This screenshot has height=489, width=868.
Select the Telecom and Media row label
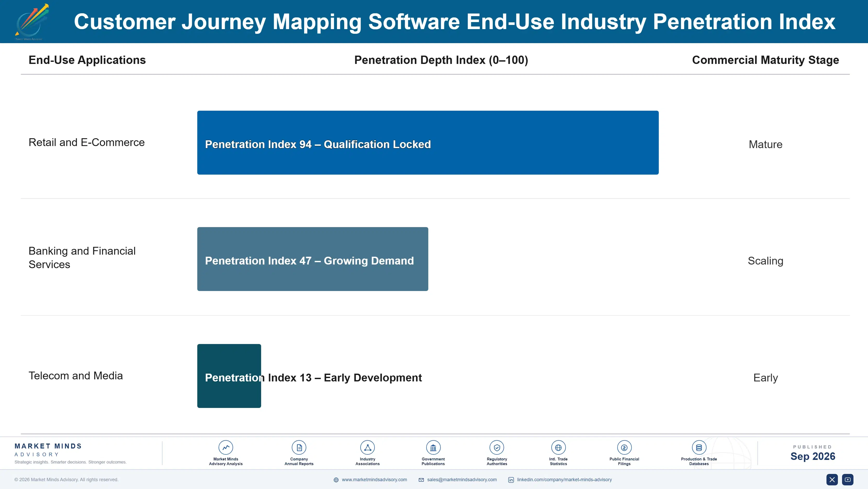[x=76, y=376]
